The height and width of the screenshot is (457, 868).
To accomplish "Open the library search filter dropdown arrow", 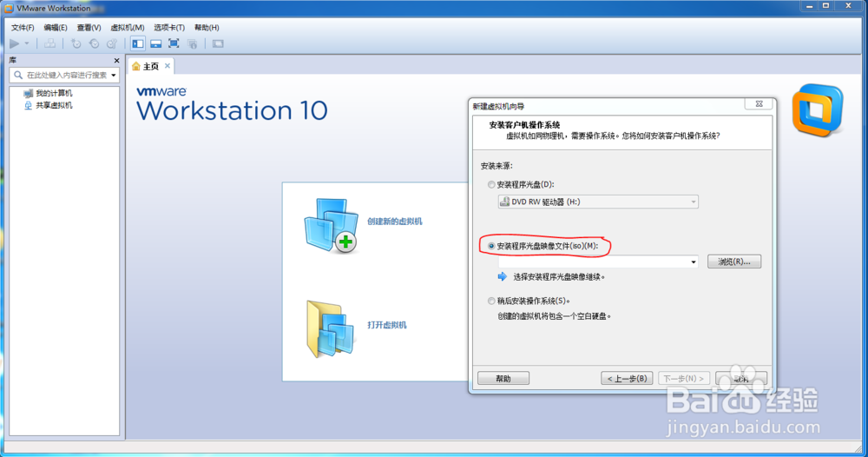I will point(114,75).
